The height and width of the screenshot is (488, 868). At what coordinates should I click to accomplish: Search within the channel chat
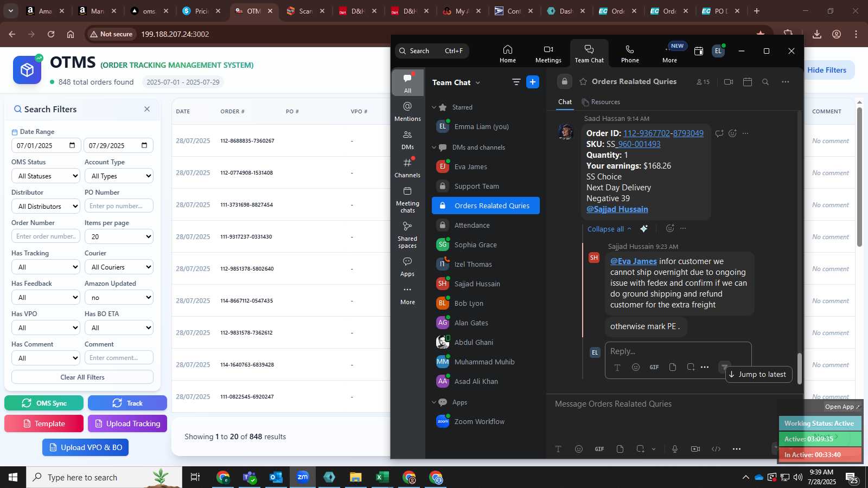click(765, 82)
